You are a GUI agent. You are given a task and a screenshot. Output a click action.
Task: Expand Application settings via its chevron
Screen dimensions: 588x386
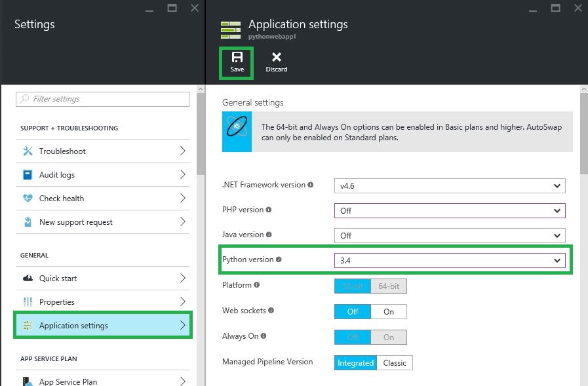(183, 325)
